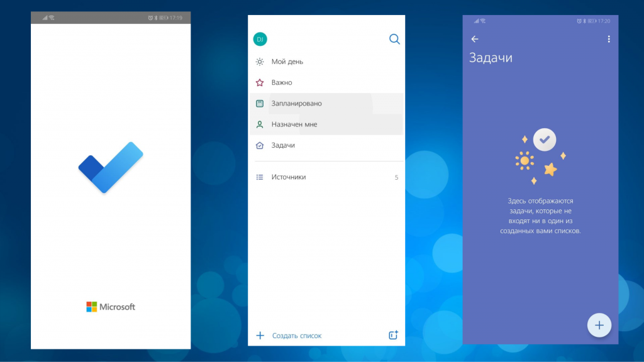Click the Создать список link

(297, 336)
